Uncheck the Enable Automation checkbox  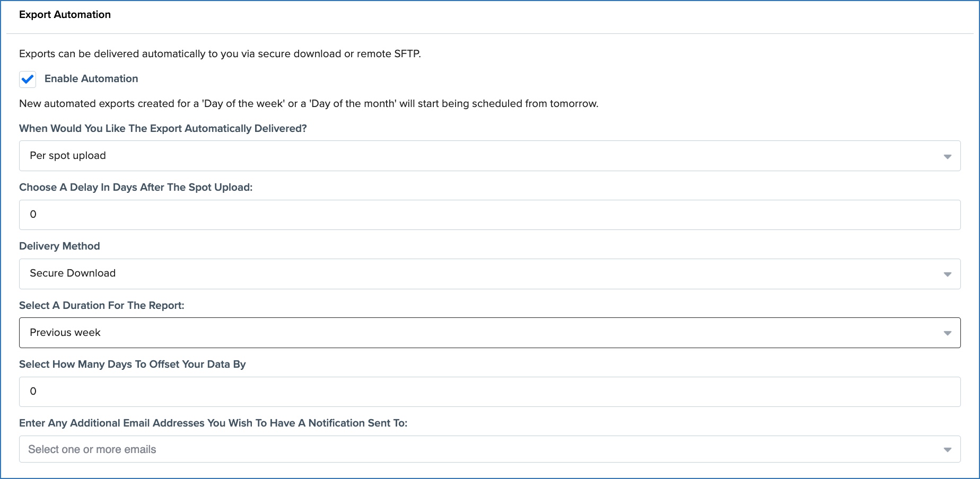28,79
